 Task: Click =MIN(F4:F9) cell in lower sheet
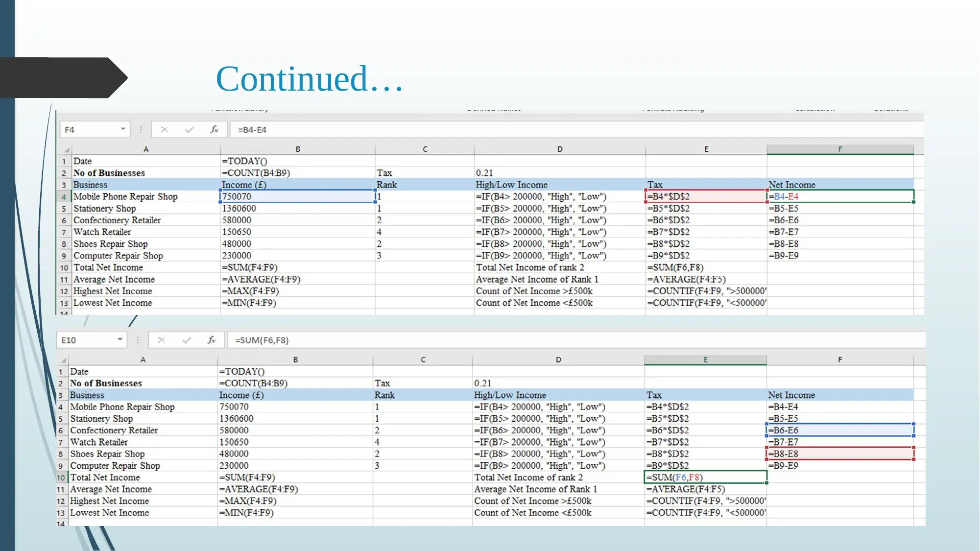pyautogui.click(x=295, y=512)
